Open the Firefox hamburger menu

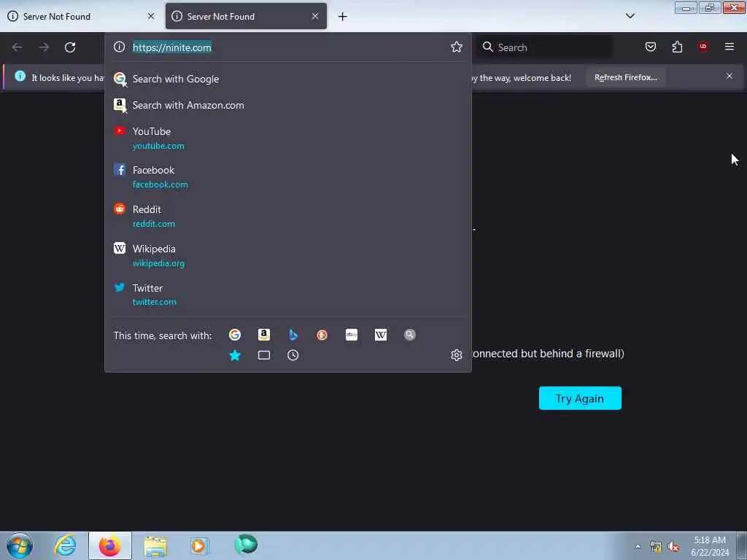click(729, 47)
